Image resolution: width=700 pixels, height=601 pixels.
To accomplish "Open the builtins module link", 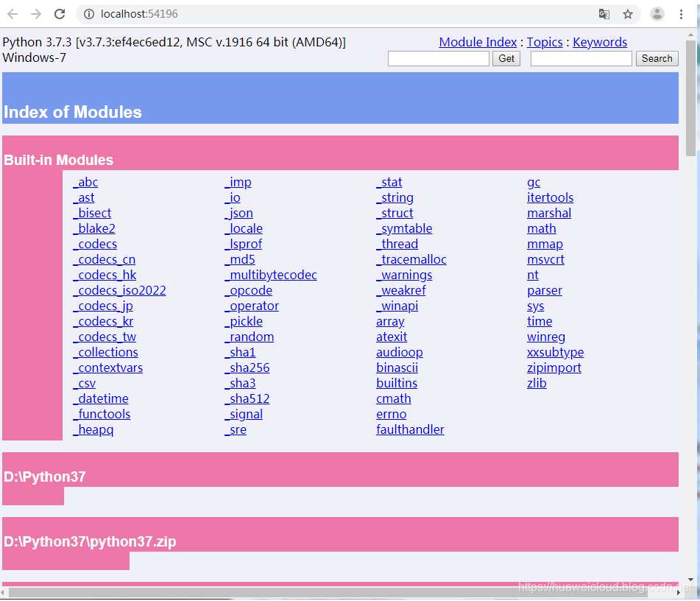I will [x=397, y=384].
